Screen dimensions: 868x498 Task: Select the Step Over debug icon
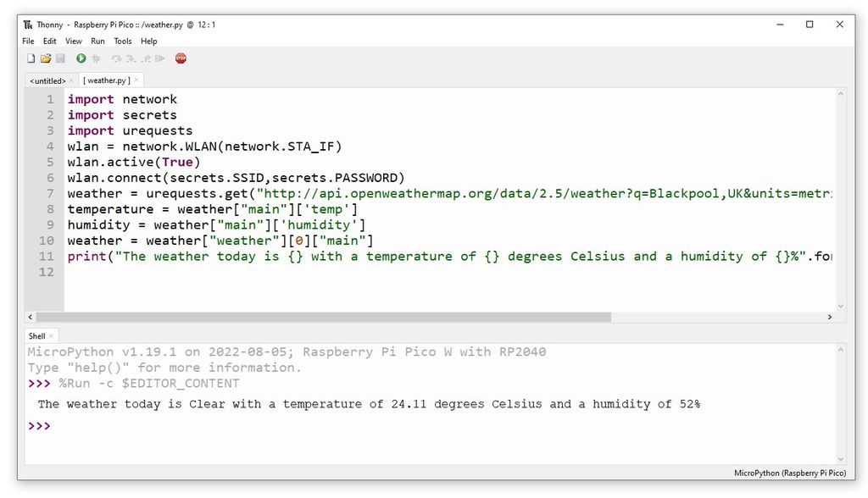click(116, 58)
